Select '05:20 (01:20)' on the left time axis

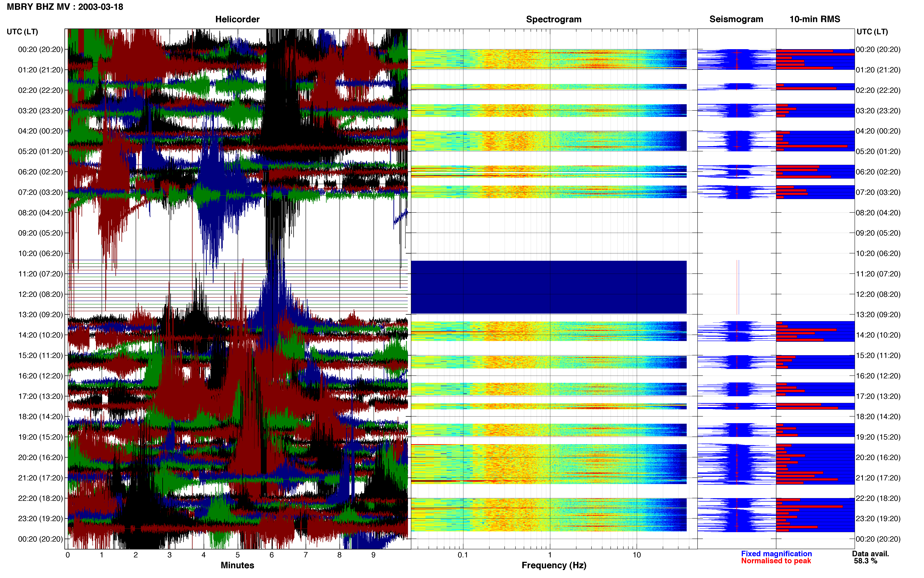pyautogui.click(x=41, y=151)
